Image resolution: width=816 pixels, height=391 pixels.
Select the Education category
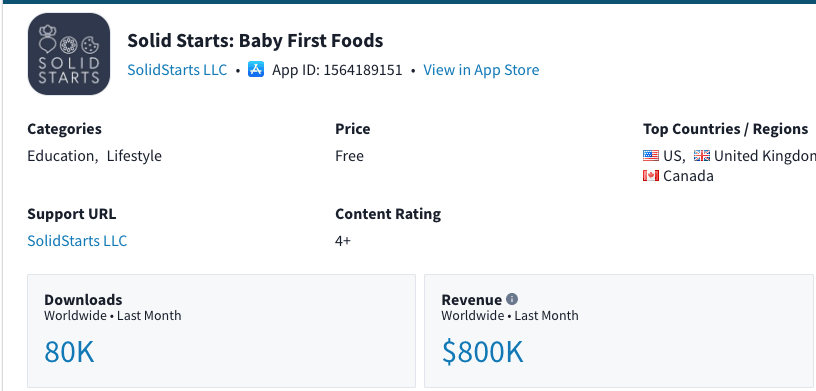(60, 156)
